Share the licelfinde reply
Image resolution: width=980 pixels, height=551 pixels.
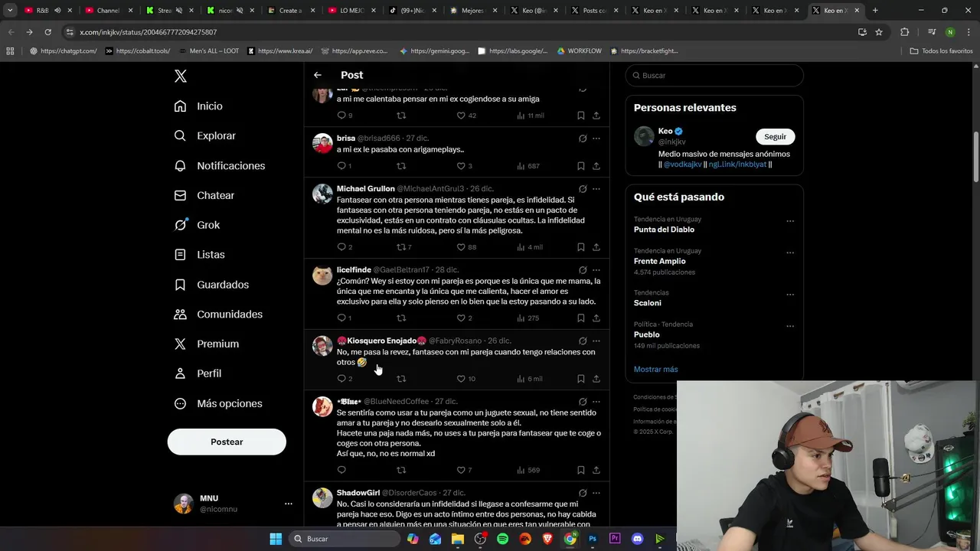click(596, 318)
